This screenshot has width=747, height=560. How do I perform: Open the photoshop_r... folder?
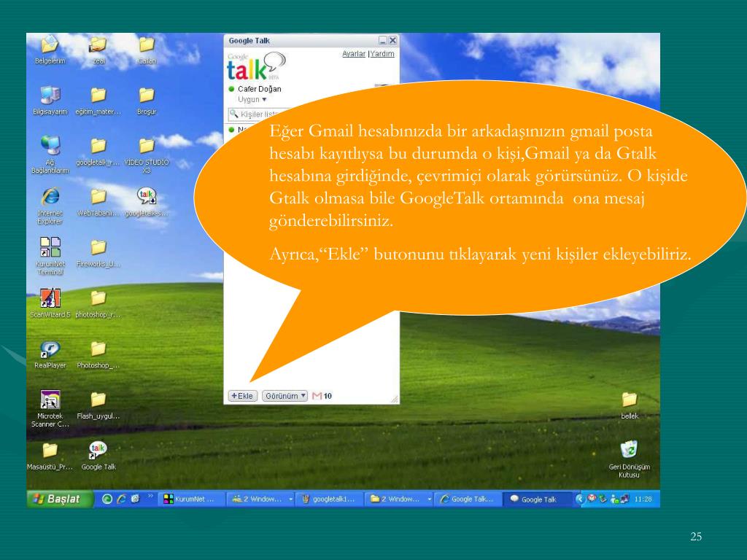pyautogui.click(x=98, y=303)
